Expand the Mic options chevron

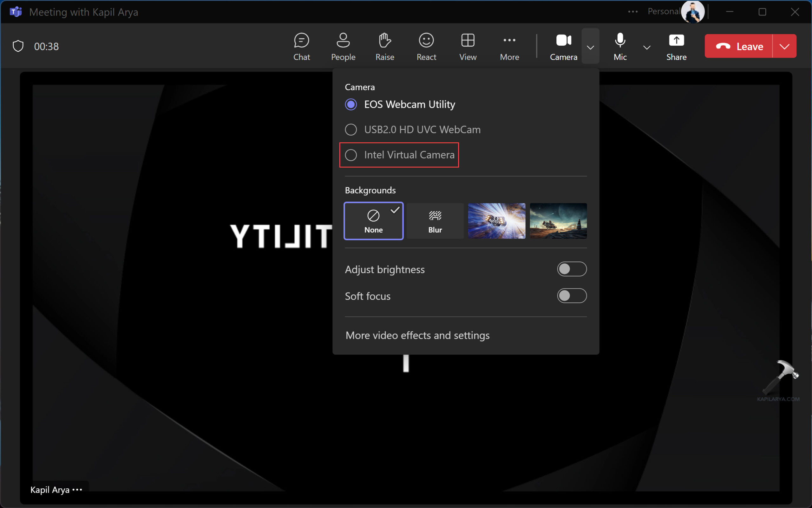646,47
